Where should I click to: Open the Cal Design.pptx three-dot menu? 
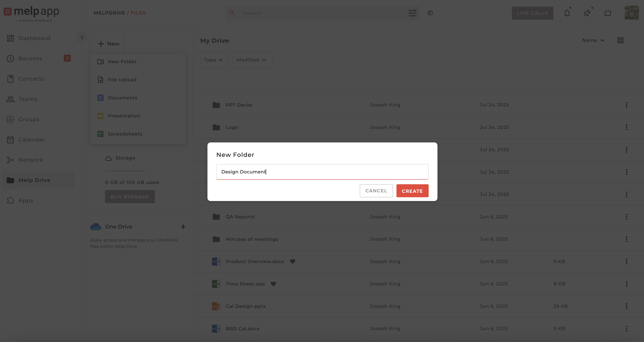(x=626, y=306)
